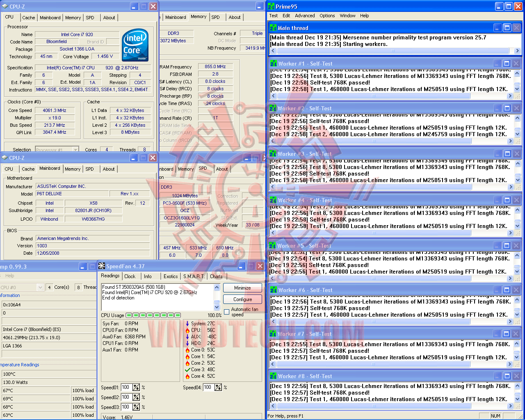525x420 pixels.
Task: Click the Intel Core i7 logo in CPU-Z
Action: 135,45
